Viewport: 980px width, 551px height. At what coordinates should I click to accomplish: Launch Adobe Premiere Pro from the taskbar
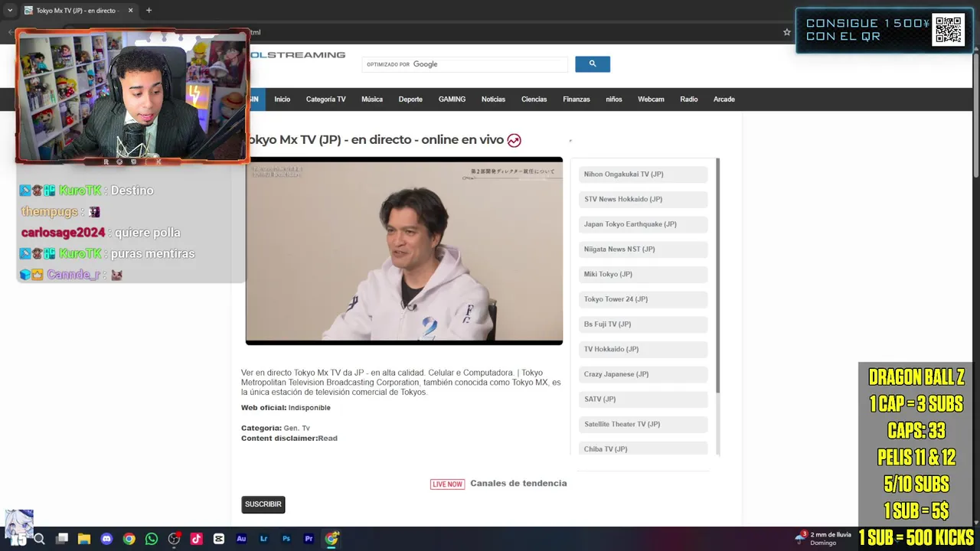(309, 539)
